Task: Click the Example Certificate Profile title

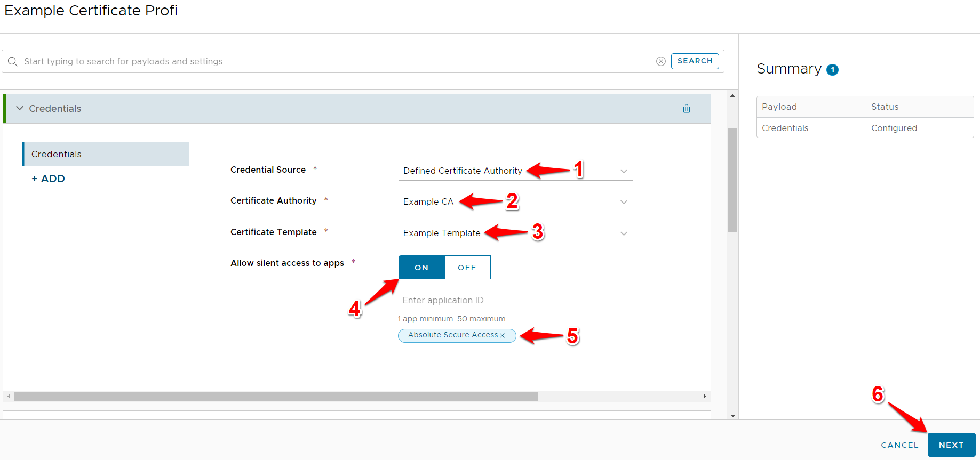Action: [91, 11]
